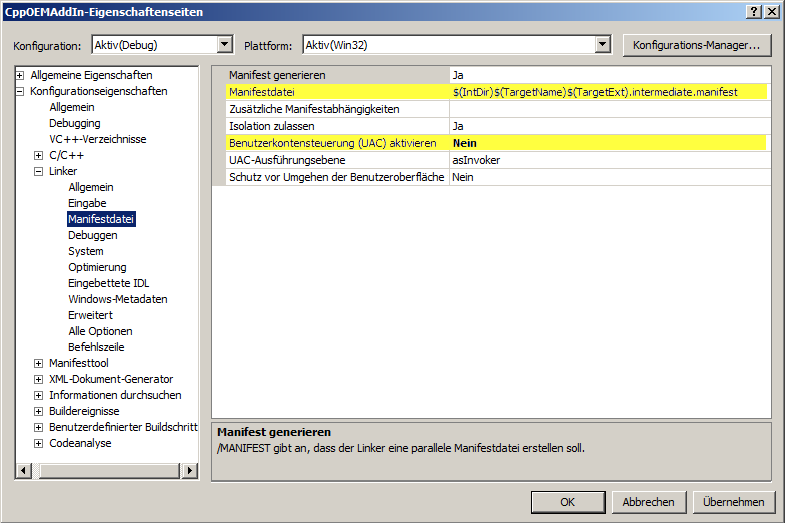The image size is (785, 523).
Task: Click tree scrollbar right arrow
Action: tap(189, 470)
